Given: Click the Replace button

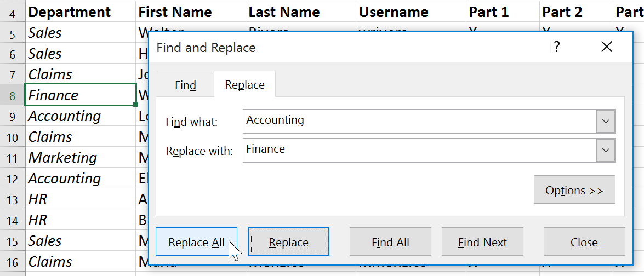Looking at the screenshot, I should pyautogui.click(x=288, y=242).
